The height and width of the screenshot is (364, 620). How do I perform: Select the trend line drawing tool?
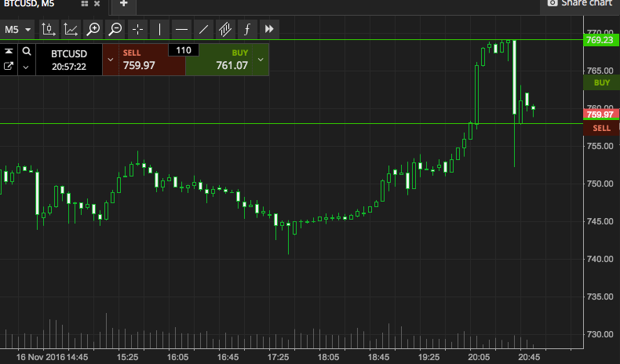[203, 30]
